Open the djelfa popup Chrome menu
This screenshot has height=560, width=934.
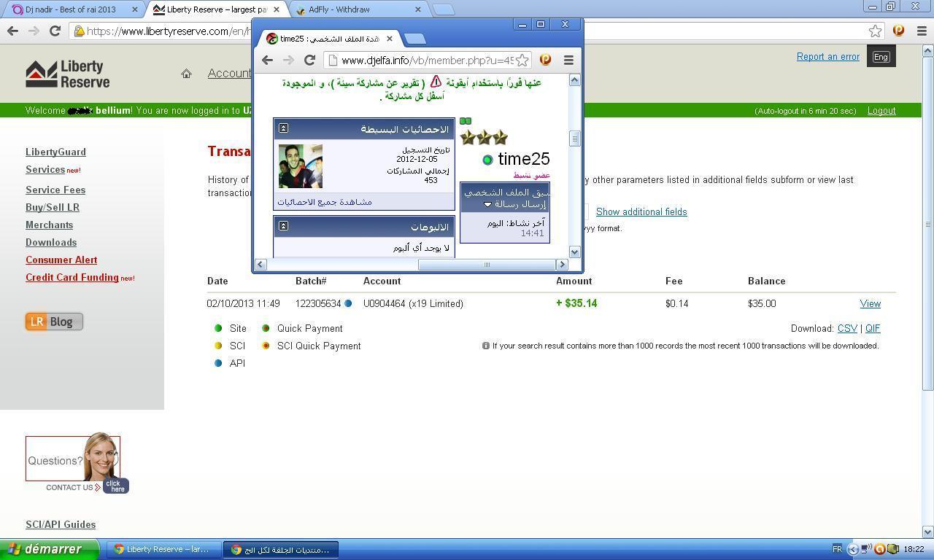(x=568, y=60)
